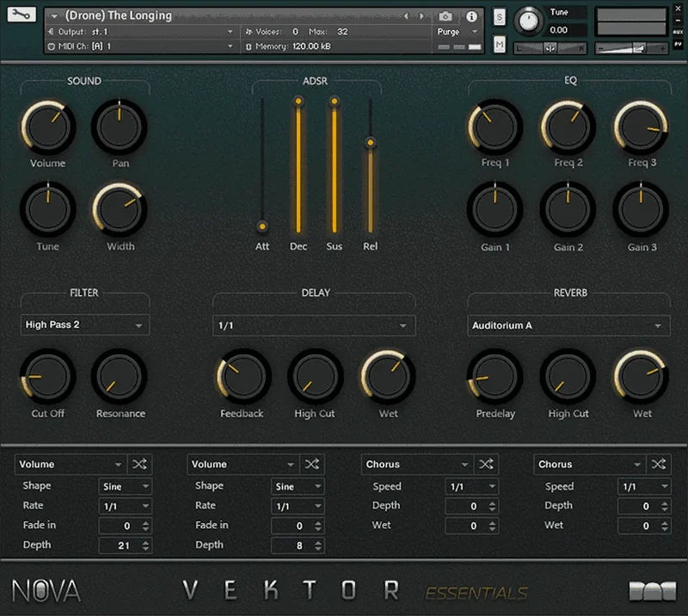This screenshot has height=616, width=688.
Task: Toggle the Mute (M) button
Action: point(500,45)
